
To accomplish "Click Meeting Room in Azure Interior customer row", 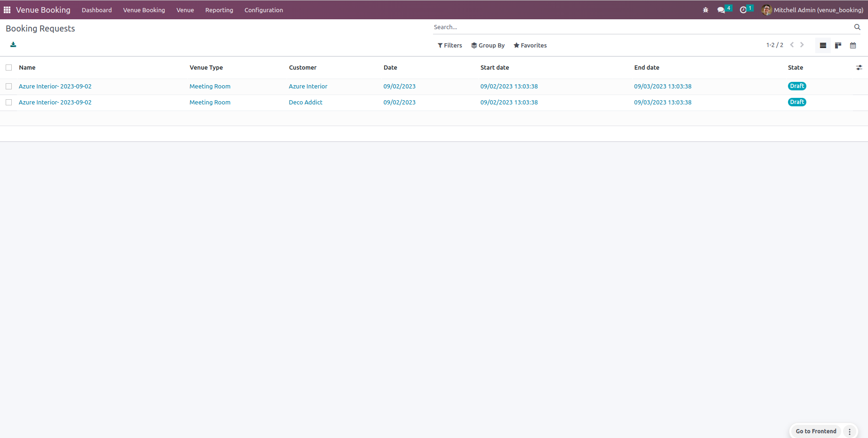I will (210, 87).
